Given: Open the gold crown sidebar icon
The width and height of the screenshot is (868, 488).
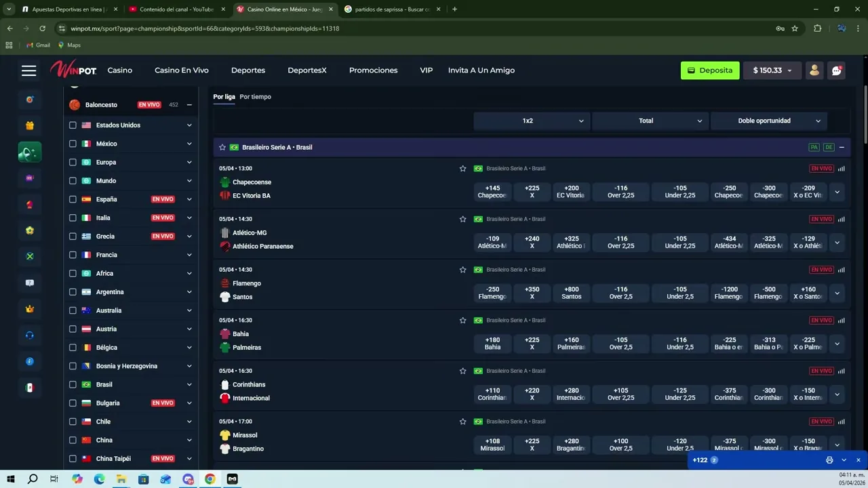Looking at the screenshot, I should [x=30, y=309].
